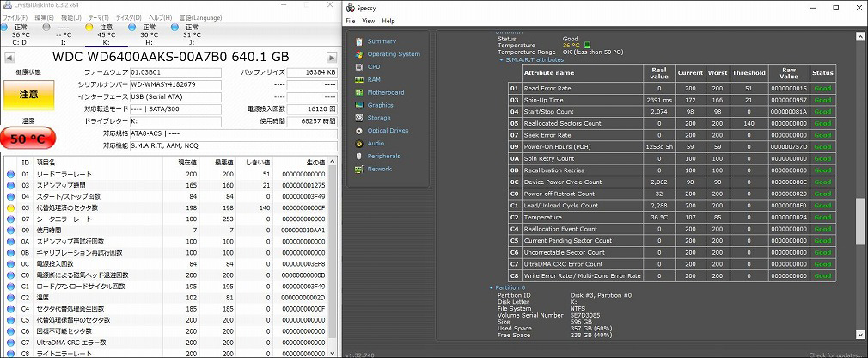
Task: Click the red 50 °C temperature button
Action: click(x=28, y=139)
